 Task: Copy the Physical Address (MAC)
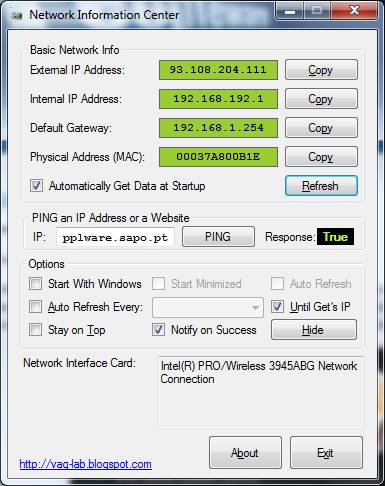[x=321, y=157]
